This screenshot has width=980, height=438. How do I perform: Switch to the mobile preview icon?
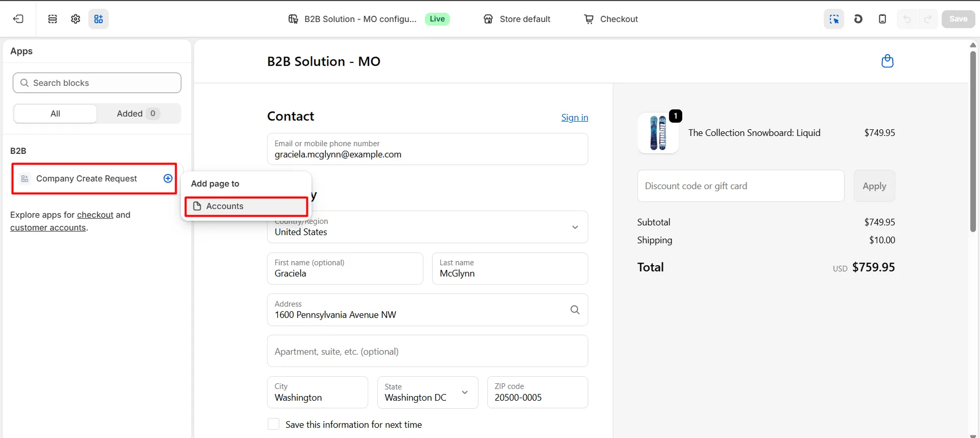click(882, 19)
